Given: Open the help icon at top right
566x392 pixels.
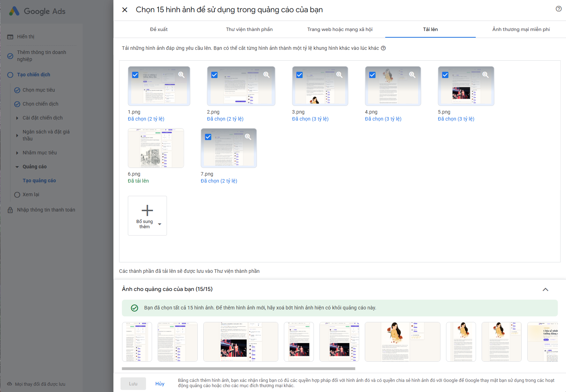Looking at the screenshot, I should (x=559, y=9).
